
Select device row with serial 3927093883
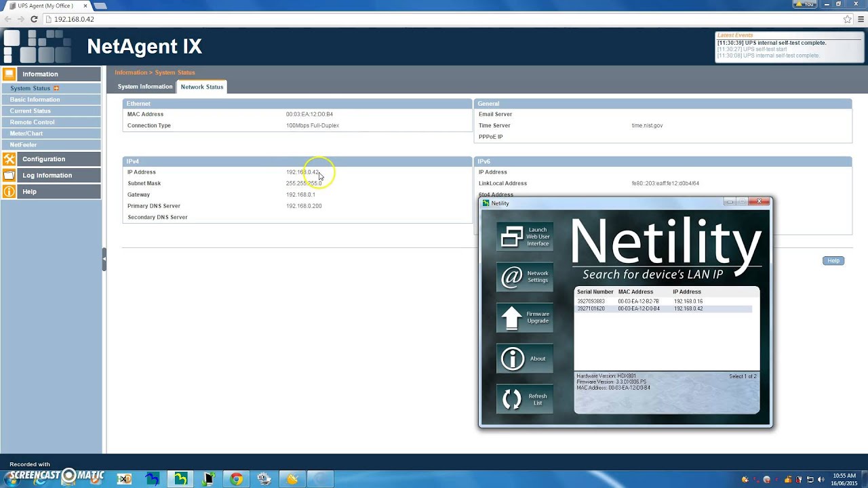coord(663,301)
